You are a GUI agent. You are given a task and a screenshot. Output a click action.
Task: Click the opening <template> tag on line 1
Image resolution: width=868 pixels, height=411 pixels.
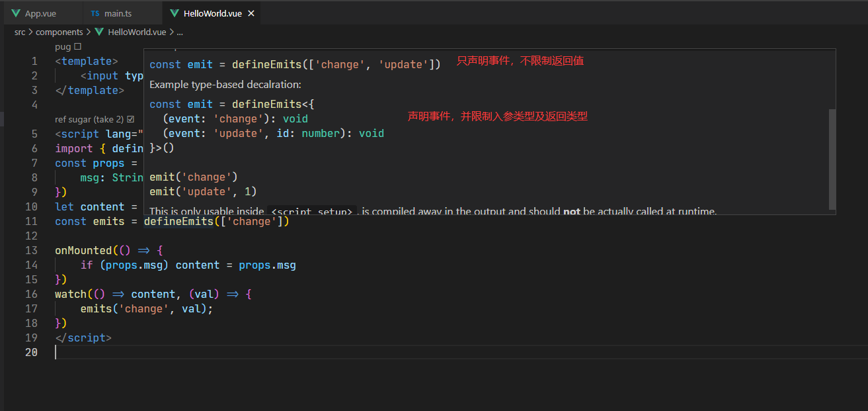[87, 61]
